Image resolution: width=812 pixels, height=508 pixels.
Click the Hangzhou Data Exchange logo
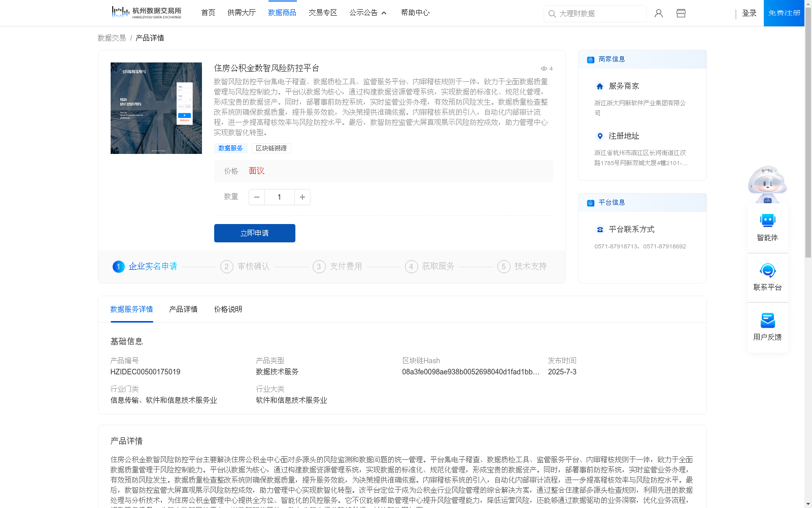tap(146, 13)
